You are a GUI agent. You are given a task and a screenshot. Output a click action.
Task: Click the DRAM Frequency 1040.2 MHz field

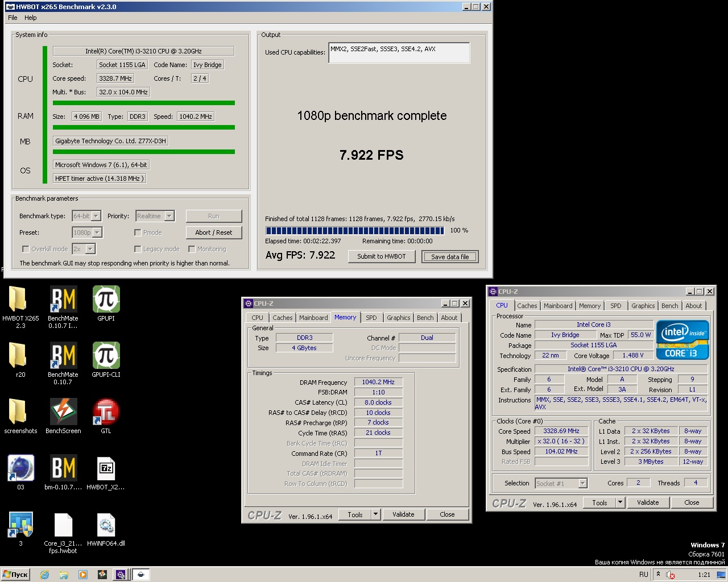pyautogui.click(x=378, y=382)
